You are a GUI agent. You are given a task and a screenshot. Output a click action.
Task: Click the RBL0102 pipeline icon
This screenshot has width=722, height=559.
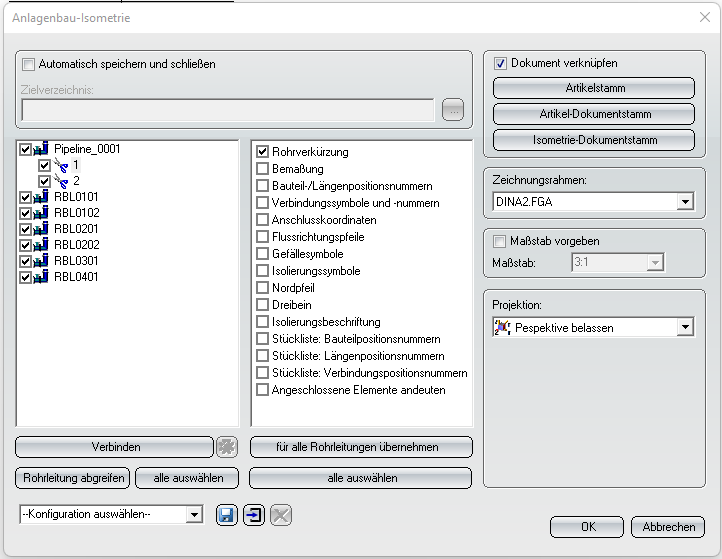coord(41,213)
